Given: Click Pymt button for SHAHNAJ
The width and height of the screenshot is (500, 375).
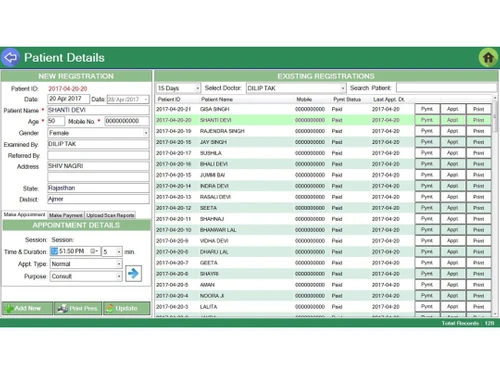Looking at the screenshot, I should click(427, 219).
